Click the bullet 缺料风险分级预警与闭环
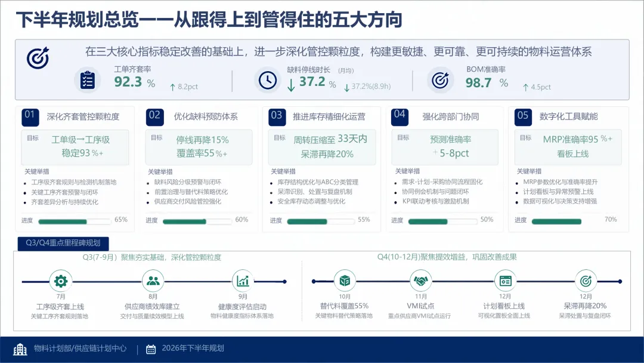Screen dimensions: 644x363 click(x=188, y=181)
